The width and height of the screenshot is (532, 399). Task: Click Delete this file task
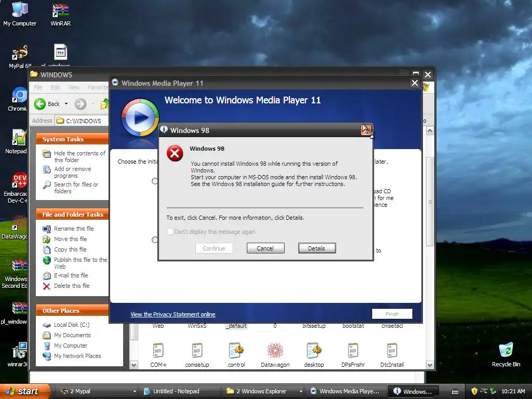pos(72,286)
